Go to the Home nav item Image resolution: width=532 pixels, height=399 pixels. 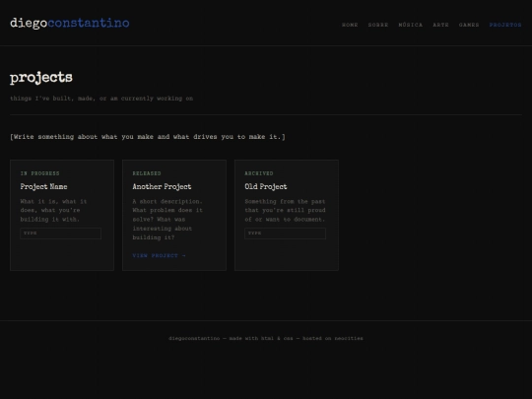click(350, 25)
